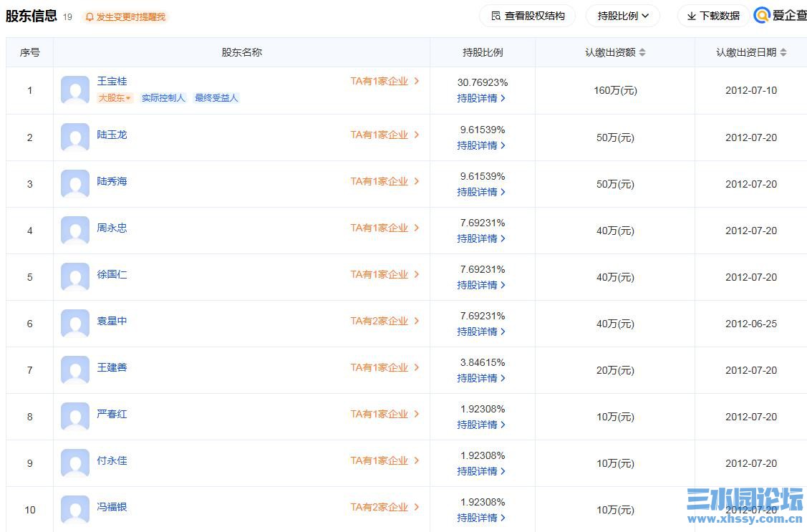The image size is (807, 532).
Task: Click the 下载数据 button
Action: (x=713, y=16)
